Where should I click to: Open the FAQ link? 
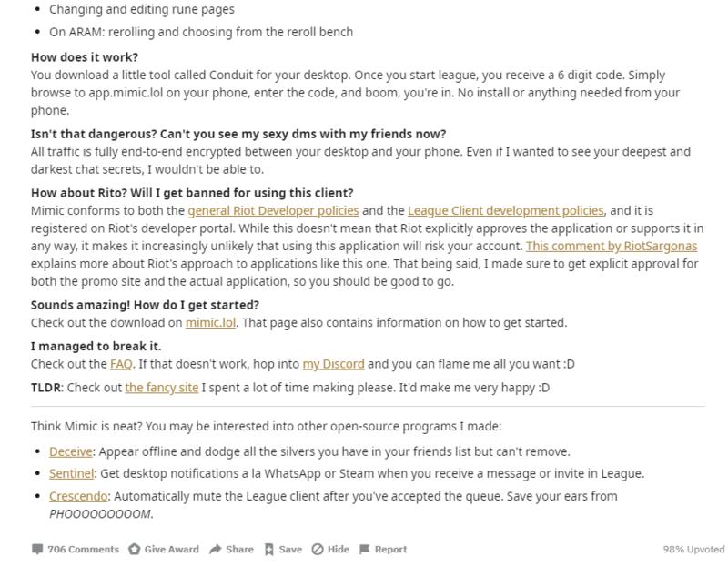pos(121,364)
